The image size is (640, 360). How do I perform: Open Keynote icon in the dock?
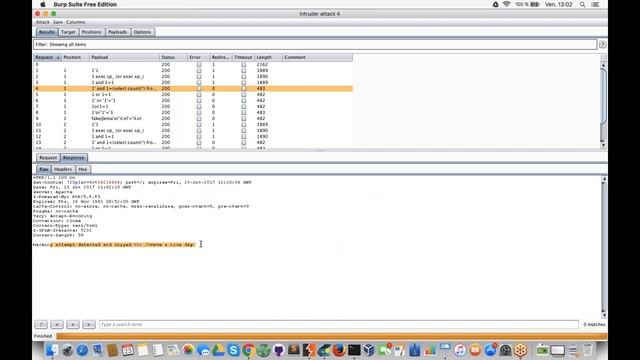tap(445, 350)
